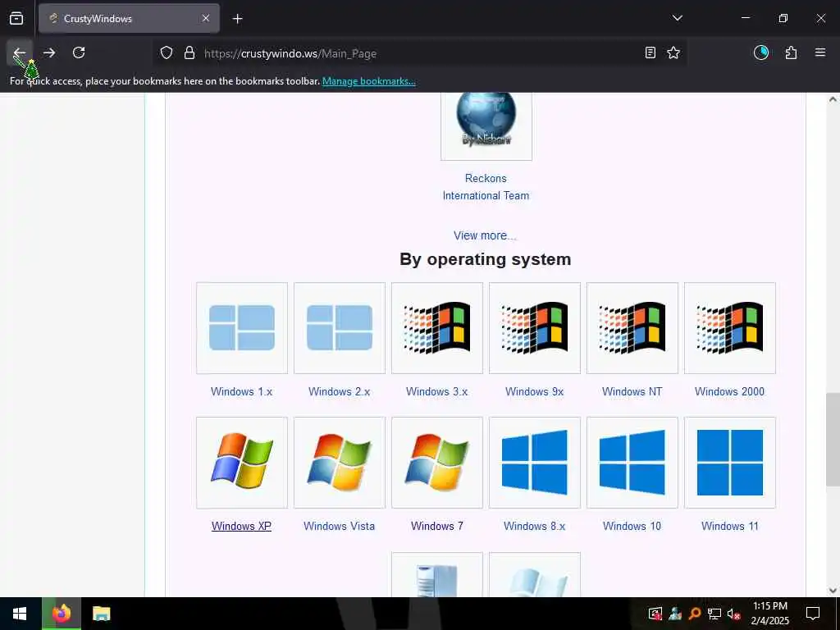
Task: Open the Windows 8.x logo tile
Action: [535, 463]
